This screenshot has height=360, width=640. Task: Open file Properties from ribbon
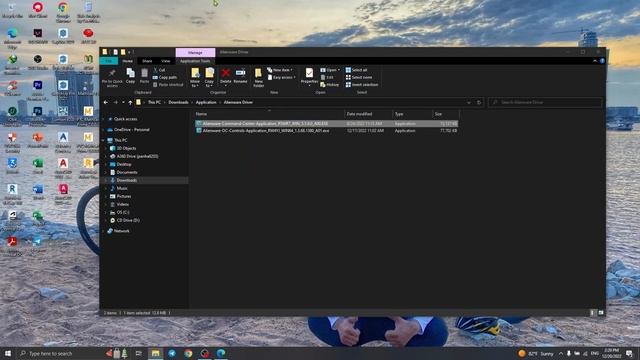click(309, 77)
